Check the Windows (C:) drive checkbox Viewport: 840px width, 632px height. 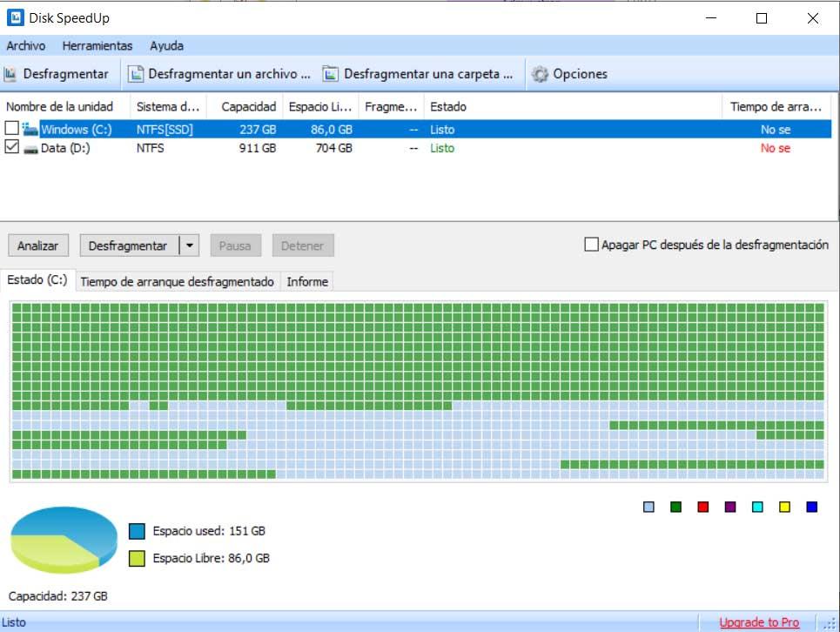(12, 128)
